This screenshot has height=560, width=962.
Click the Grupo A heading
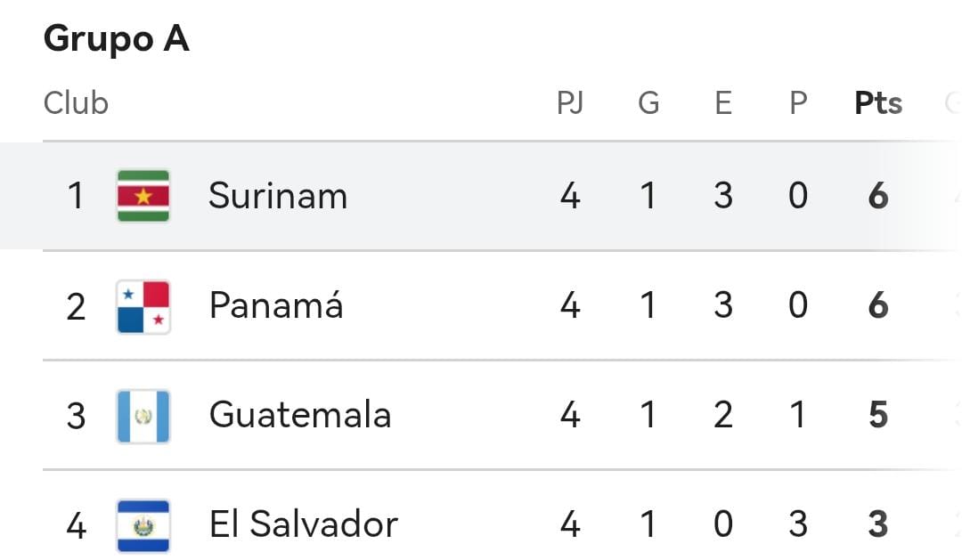pos(116,39)
